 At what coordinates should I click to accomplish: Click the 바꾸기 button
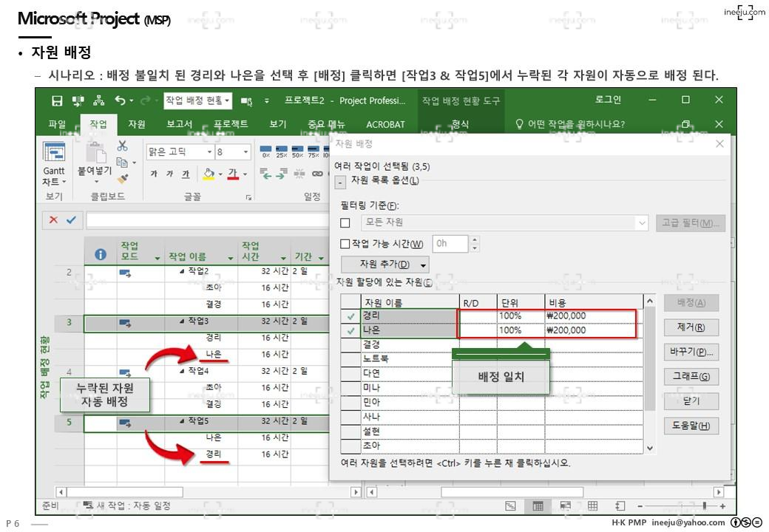[691, 352]
